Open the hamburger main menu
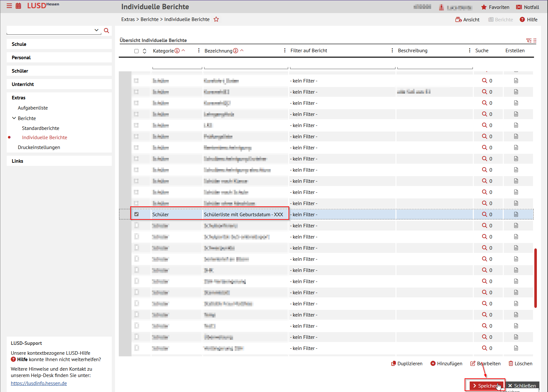The height and width of the screenshot is (392, 548). click(x=9, y=6)
